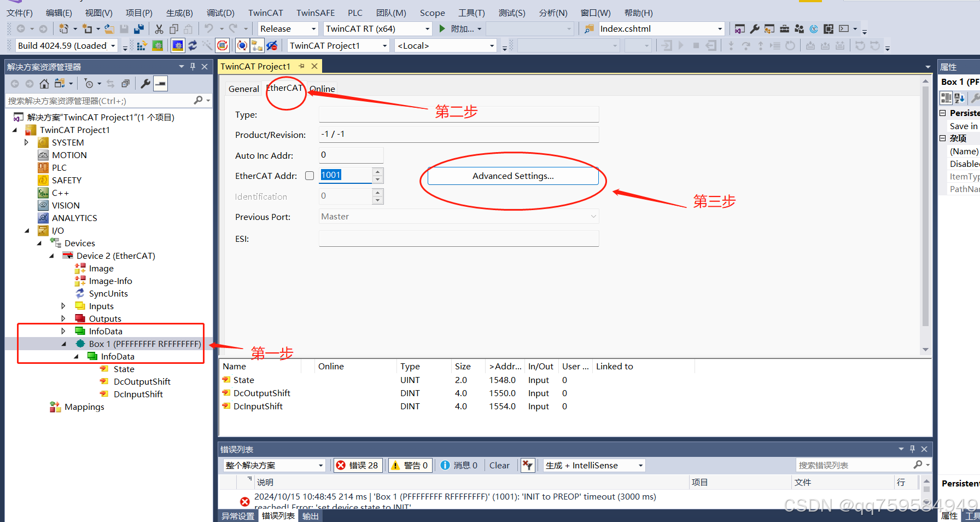The image size is (980, 522).
Task: Click the Advanced Settings... button
Action: [x=513, y=176]
